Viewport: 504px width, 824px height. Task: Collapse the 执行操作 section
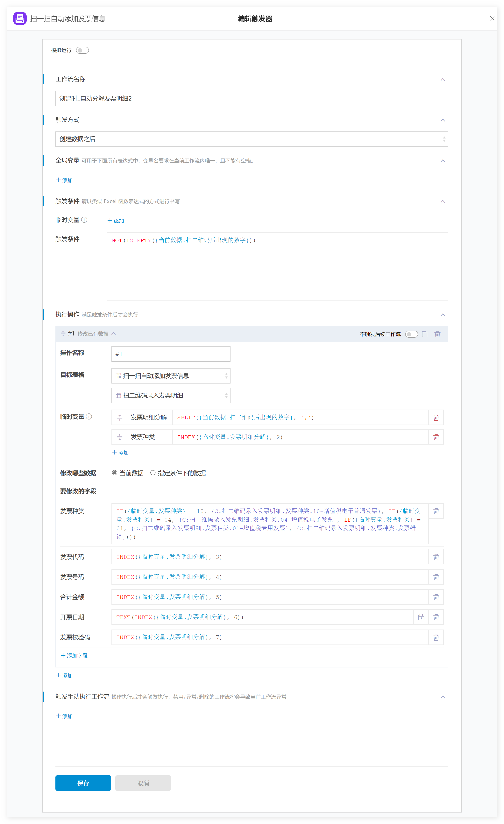point(443,315)
